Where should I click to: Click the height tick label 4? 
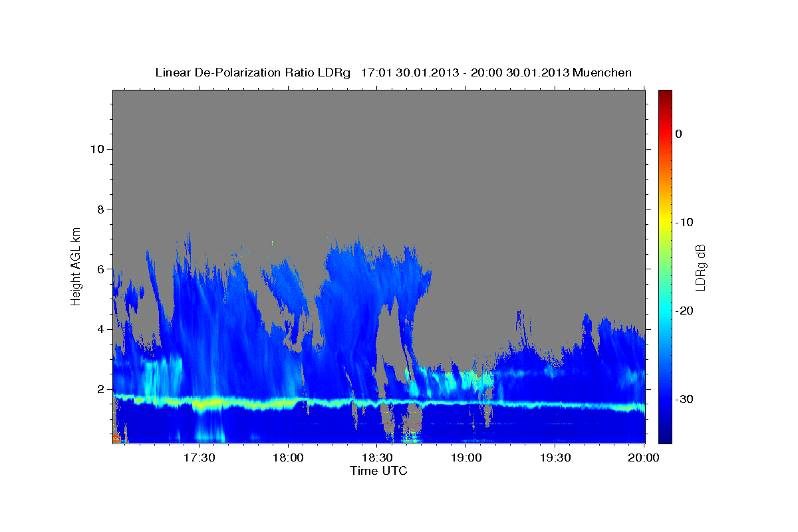tap(100, 329)
